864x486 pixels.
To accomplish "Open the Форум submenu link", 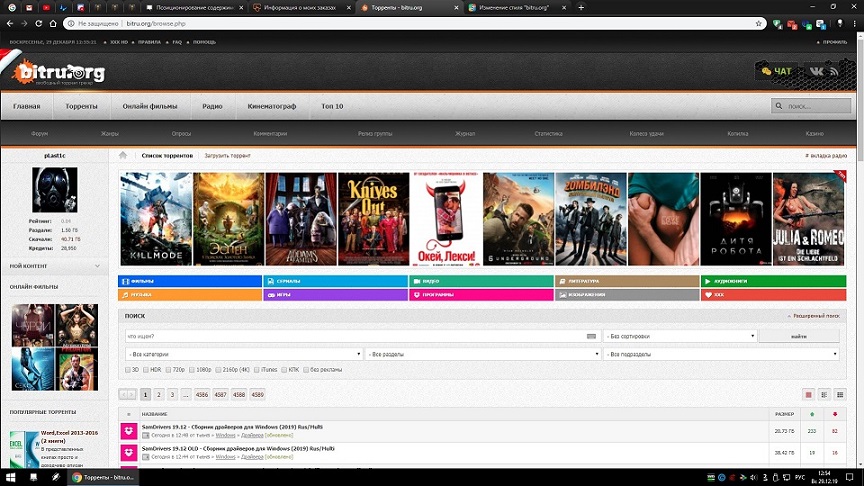I will 40,133.
